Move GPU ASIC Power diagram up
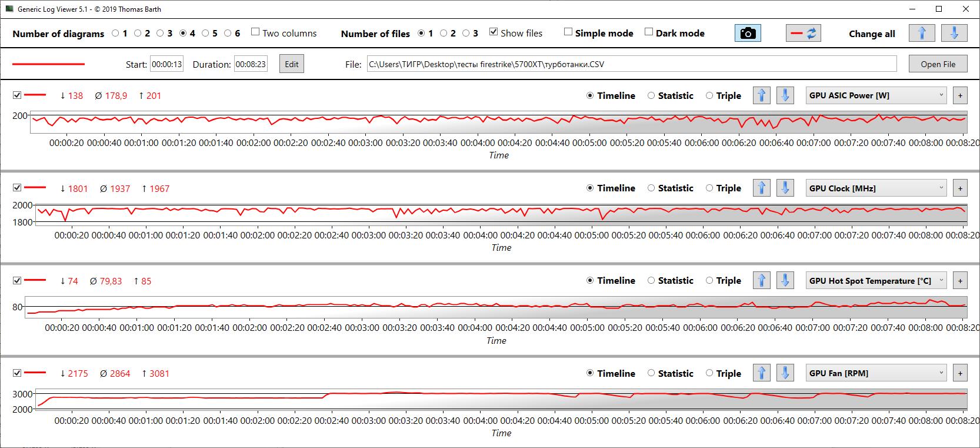The height and width of the screenshot is (448, 980). pos(762,95)
